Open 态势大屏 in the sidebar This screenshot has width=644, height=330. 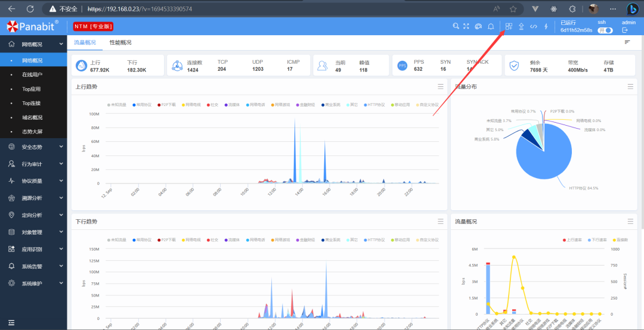pos(33,132)
